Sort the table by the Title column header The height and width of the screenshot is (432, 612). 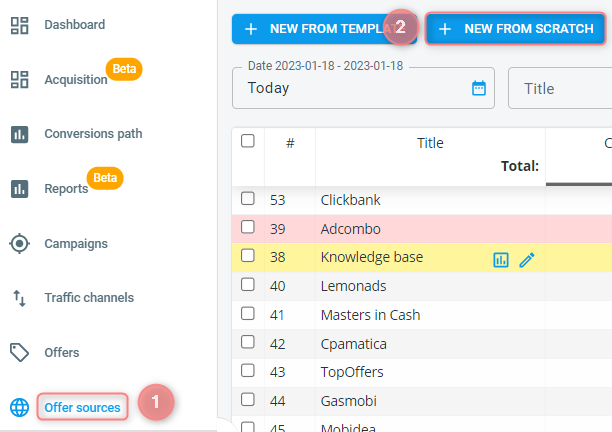pyautogui.click(x=430, y=143)
